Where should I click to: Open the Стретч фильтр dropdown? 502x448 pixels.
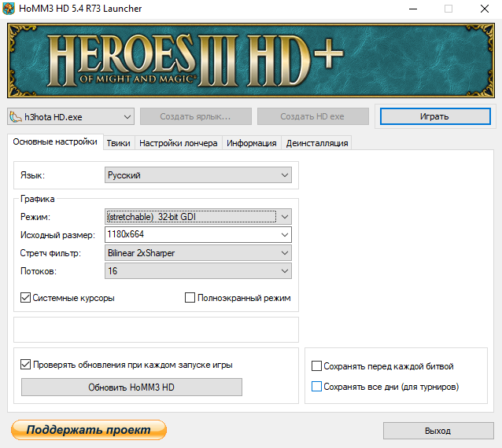point(197,253)
